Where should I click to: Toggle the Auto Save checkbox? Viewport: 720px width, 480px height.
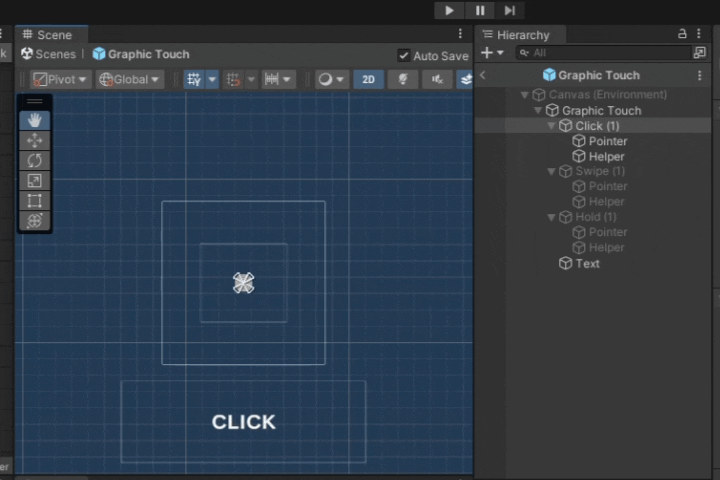coord(404,56)
